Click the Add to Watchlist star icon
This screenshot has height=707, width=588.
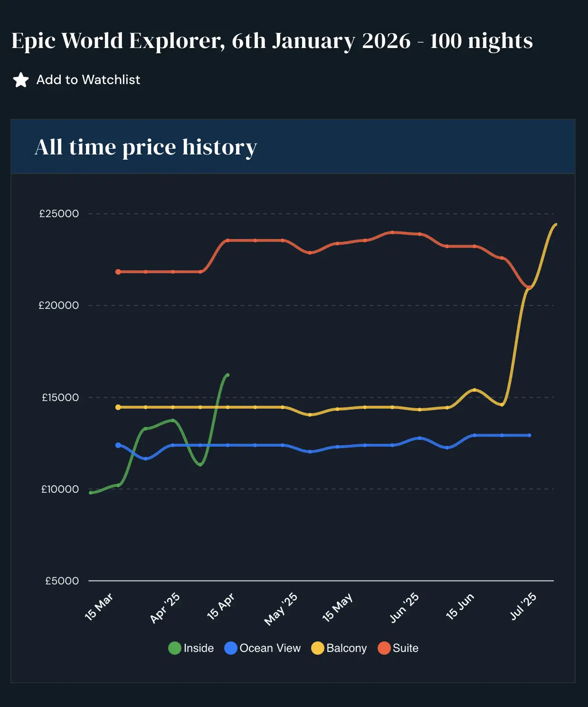click(21, 80)
